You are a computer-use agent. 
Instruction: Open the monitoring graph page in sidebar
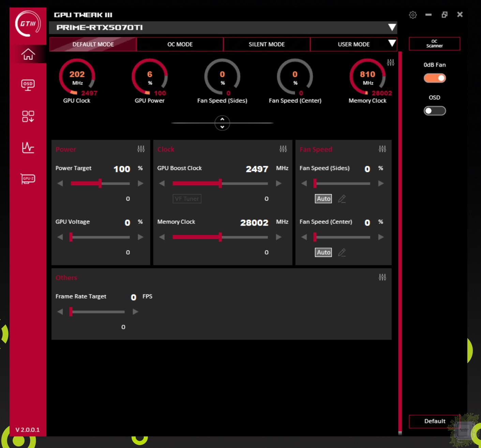click(x=28, y=148)
